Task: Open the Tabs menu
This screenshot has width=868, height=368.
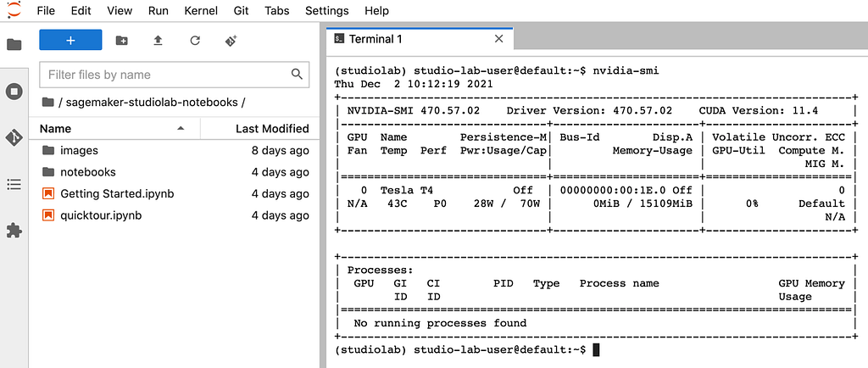Action: [x=277, y=10]
